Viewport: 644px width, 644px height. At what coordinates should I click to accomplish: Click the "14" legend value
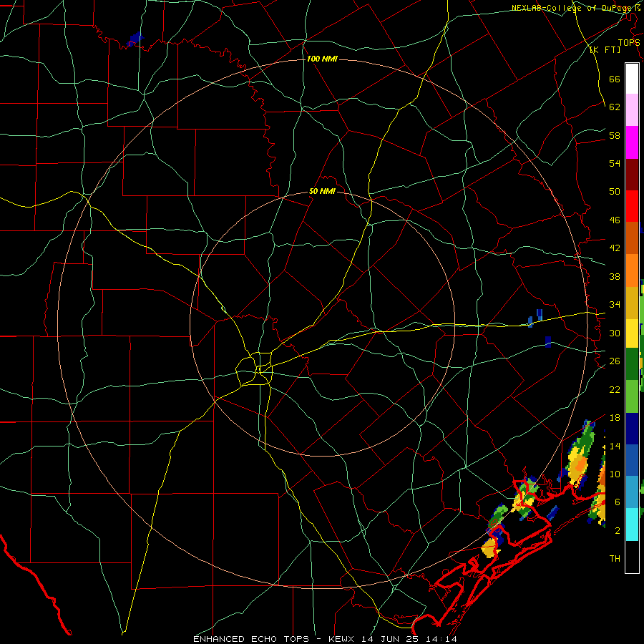pos(615,446)
